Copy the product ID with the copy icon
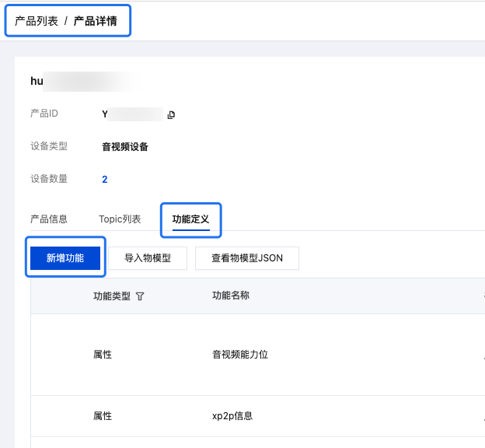Screen dimensions: 485x448 (171, 115)
